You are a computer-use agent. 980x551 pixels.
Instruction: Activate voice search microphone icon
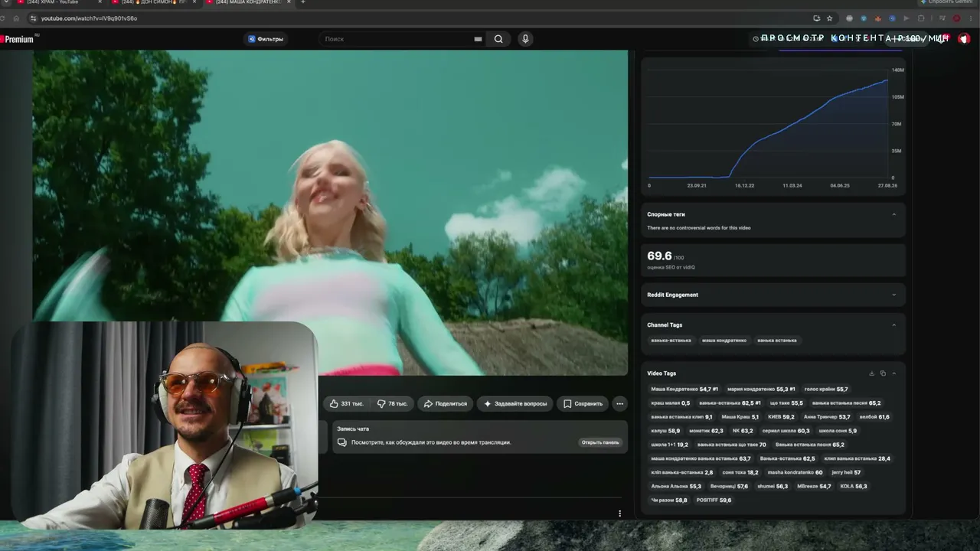525,39
